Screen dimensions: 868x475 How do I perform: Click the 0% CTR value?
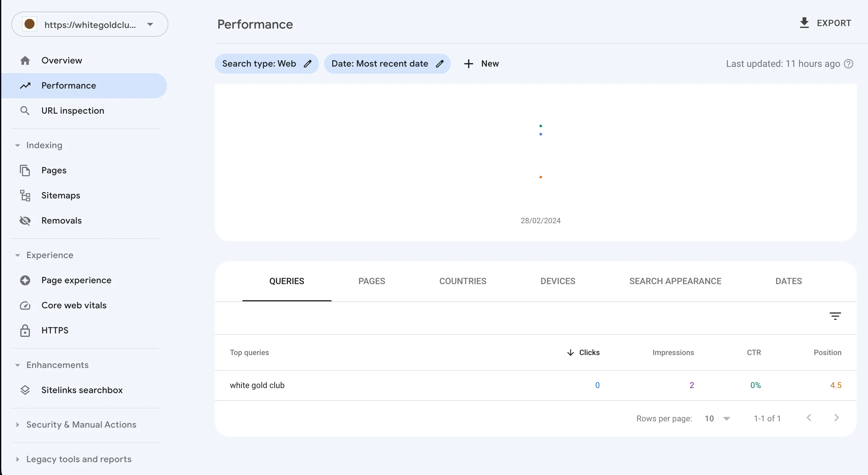click(756, 386)
